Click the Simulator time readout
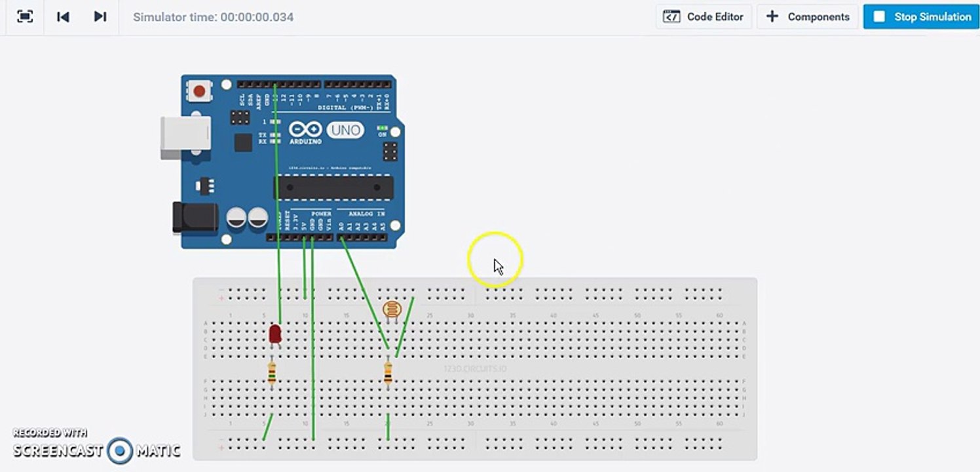The width and height of the screenshot is (980, 472). 213,17
